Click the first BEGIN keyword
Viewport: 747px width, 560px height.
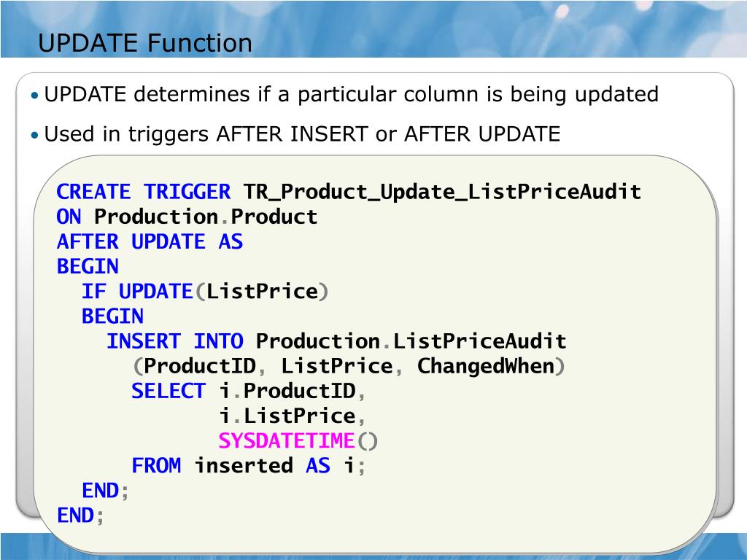(x=88, y=266)
